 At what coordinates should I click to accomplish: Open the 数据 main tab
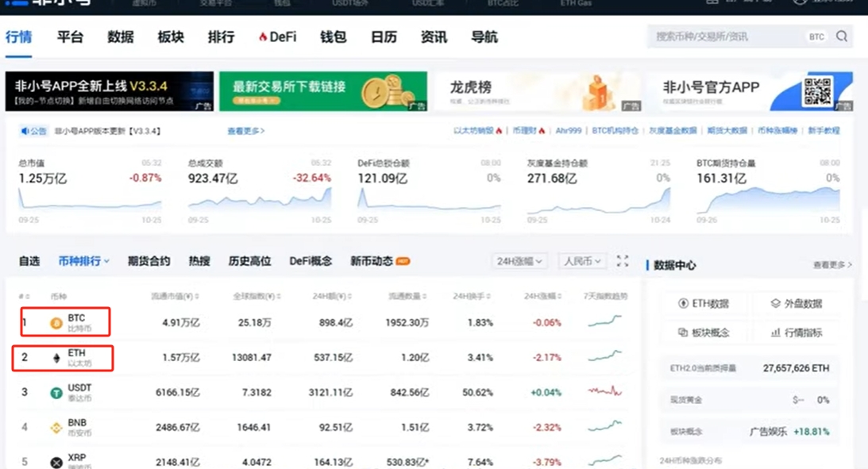120,37
